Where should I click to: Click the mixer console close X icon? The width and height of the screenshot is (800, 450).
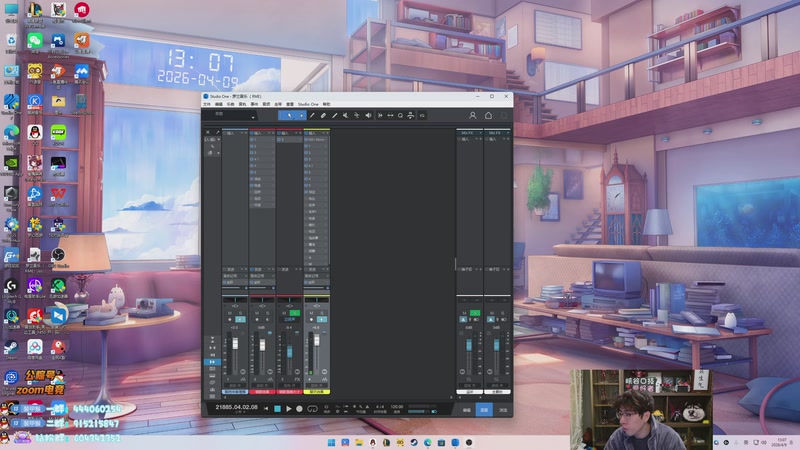tap(208, 132)
